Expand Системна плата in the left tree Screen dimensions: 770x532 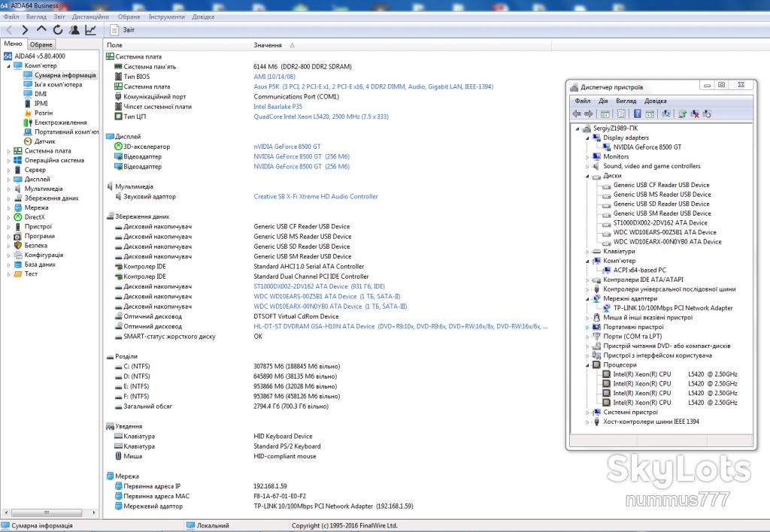(8, 151)
